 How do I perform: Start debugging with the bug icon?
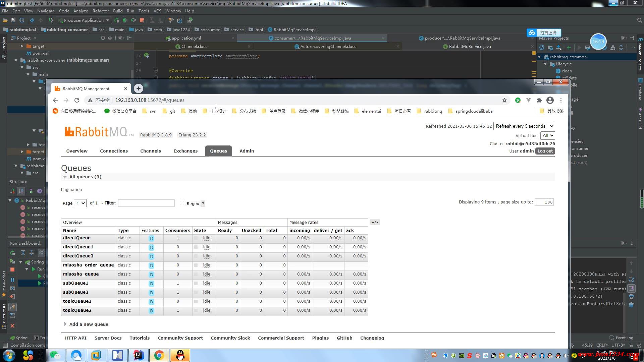tap(125, 20)
